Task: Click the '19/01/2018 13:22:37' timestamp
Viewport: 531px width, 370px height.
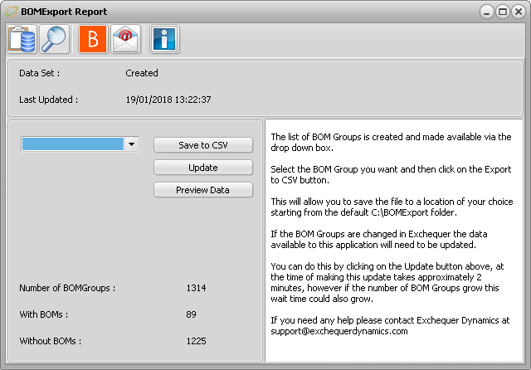Action: click(x=168, y=100)
